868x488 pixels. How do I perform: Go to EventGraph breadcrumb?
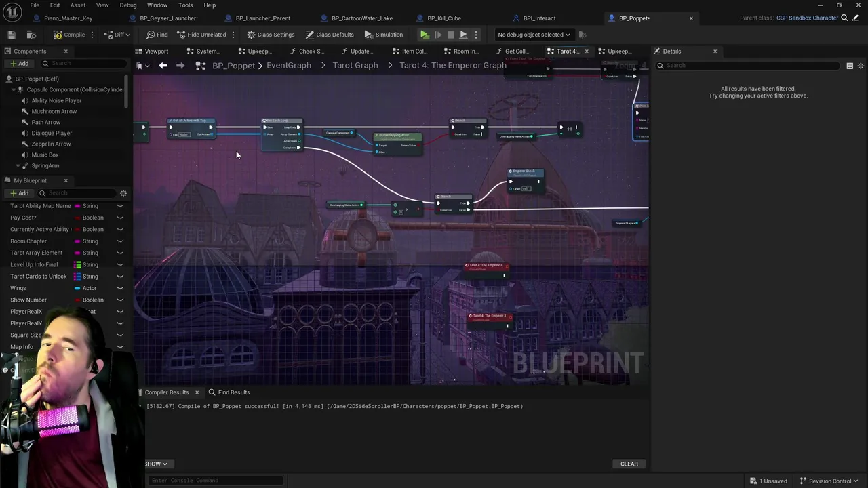(x=289, y=66)
